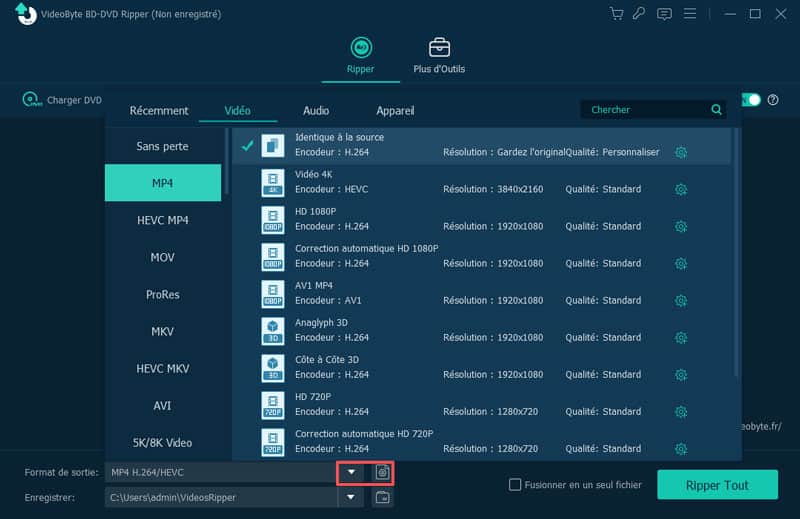Click the key registration icon
800x519 pixels.
click(640, 14)
